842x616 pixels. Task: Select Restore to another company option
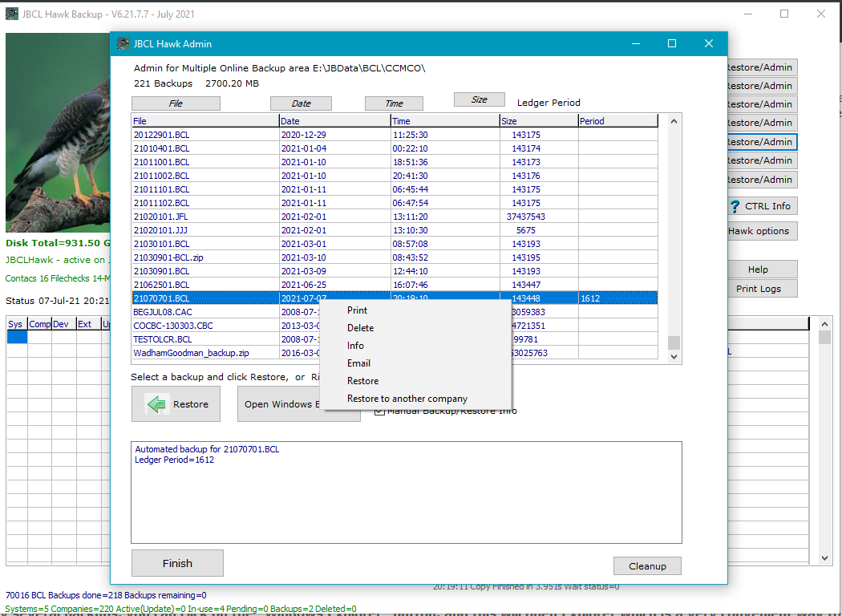(407, 399)
